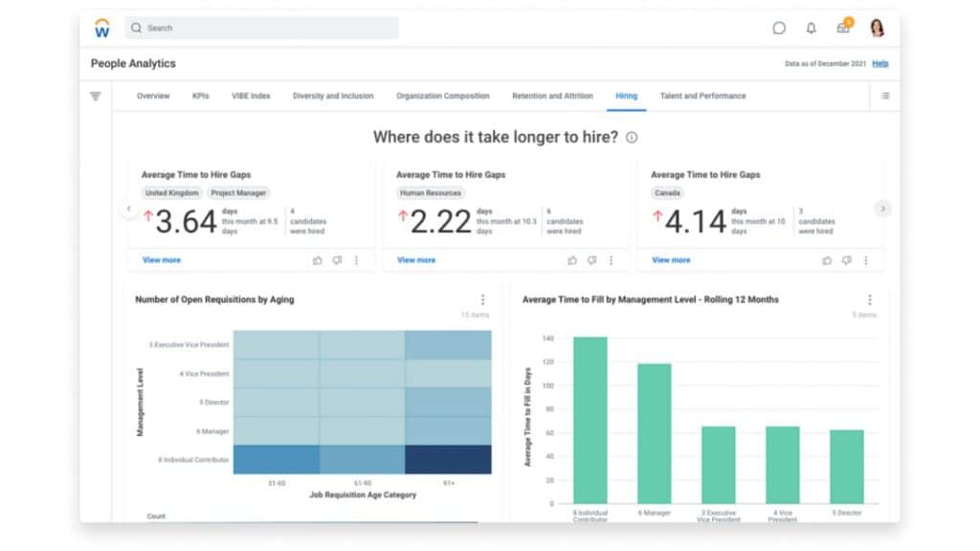This screenshot has height=551, width=980.
Task: Open more options on the Canada card
Action: coord(865,260)
